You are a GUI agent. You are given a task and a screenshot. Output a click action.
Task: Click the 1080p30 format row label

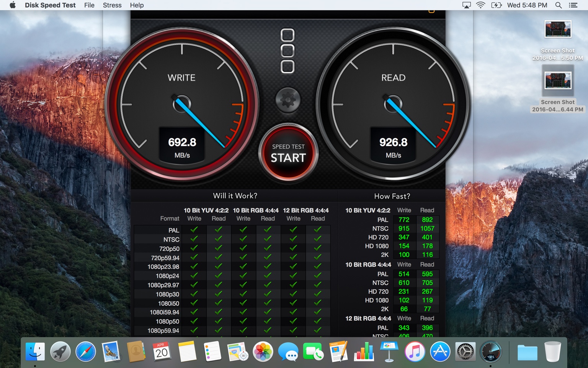point(167,294)
